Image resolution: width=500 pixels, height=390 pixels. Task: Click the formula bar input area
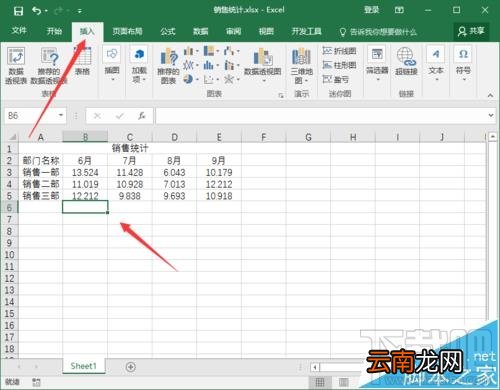[x=320, y=116]
